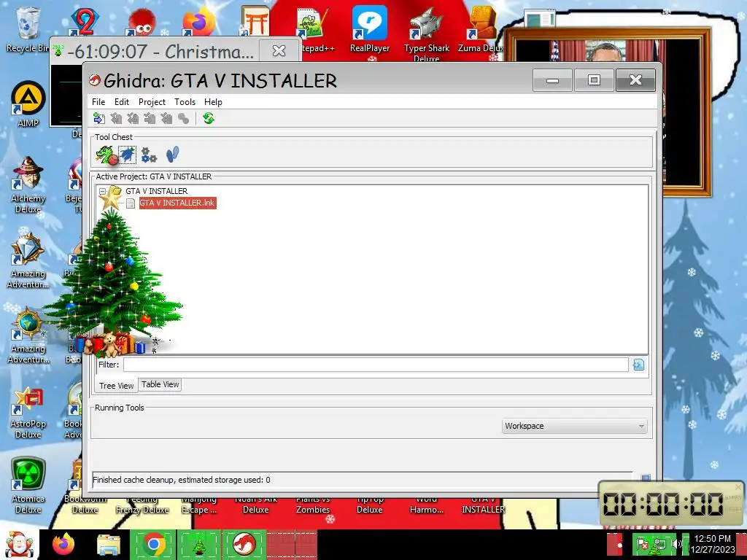
Task: Click the Santa start button
Action: tap(18, 544)
